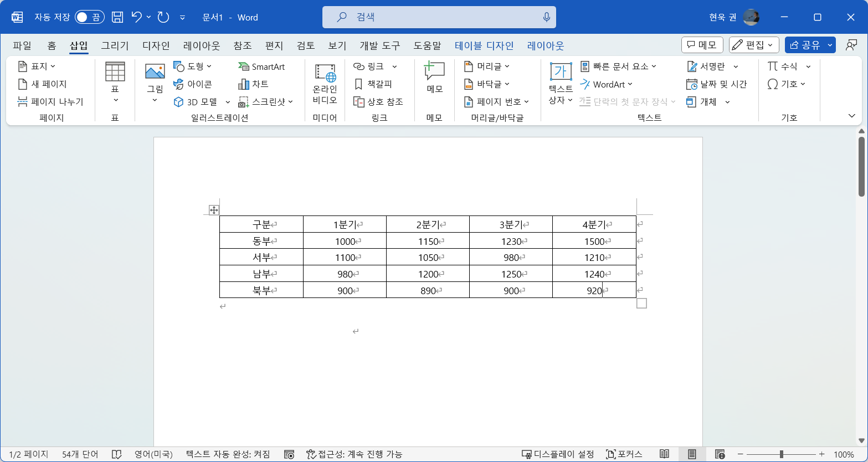Click the 공유 share button

804,45
